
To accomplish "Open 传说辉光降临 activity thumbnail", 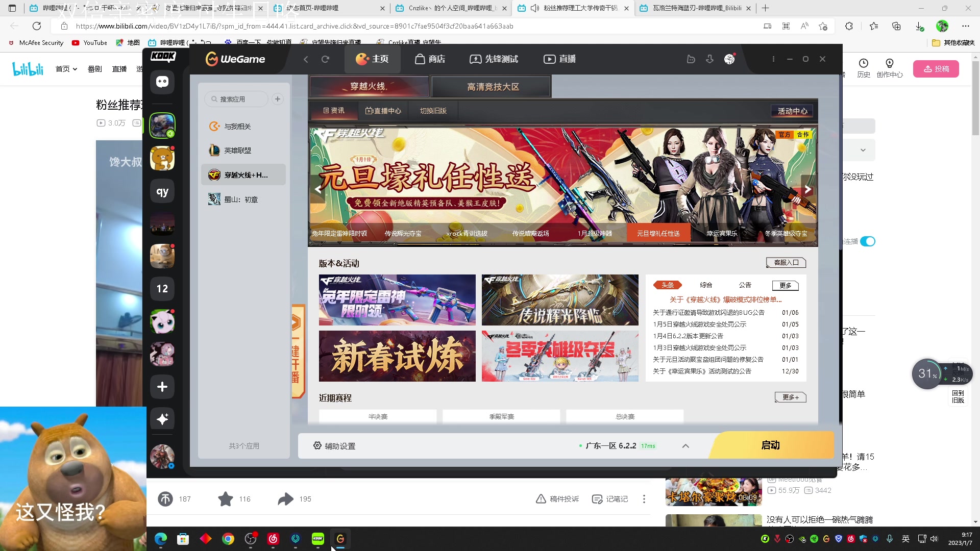I will point(560,300).
